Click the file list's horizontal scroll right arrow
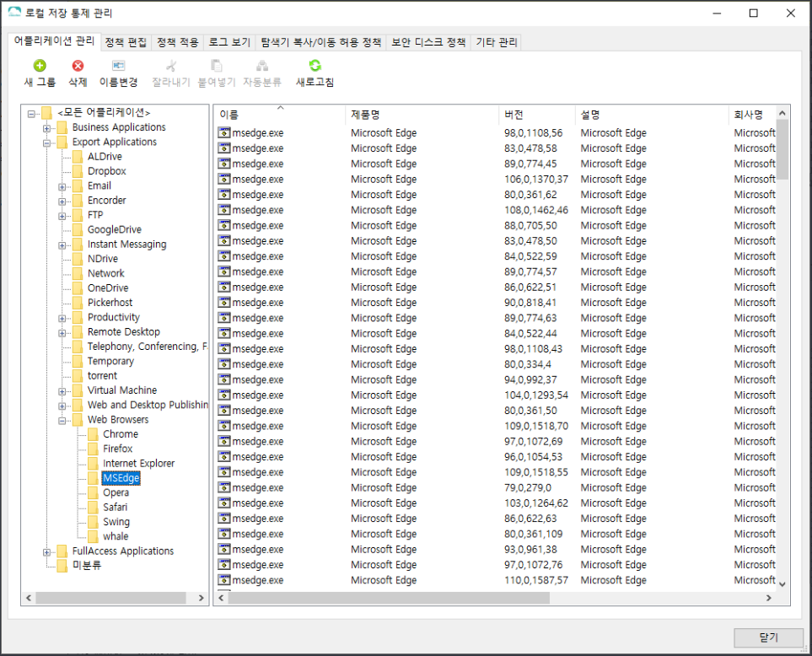The image size is (812, 656). pyautogui.click(x=769, y=598)
